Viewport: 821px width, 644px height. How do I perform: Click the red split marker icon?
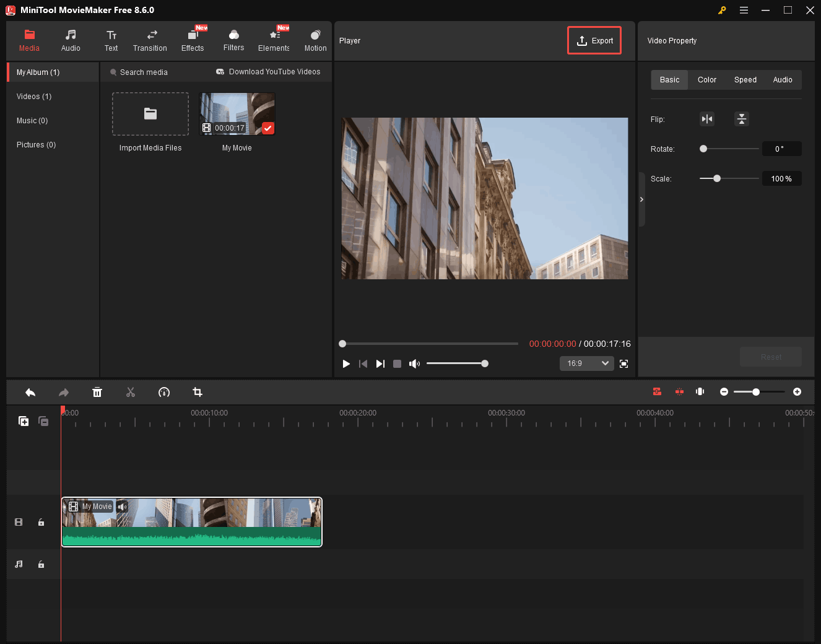coord(679,392)
